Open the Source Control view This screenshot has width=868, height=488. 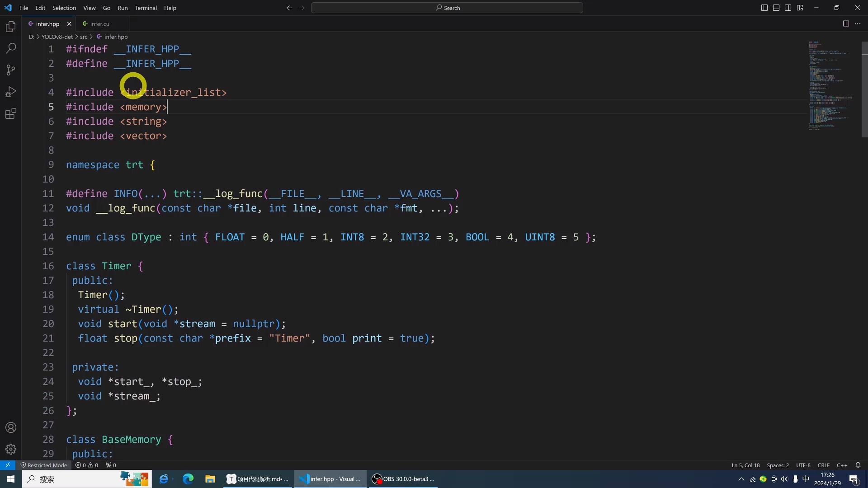(11, 70)
